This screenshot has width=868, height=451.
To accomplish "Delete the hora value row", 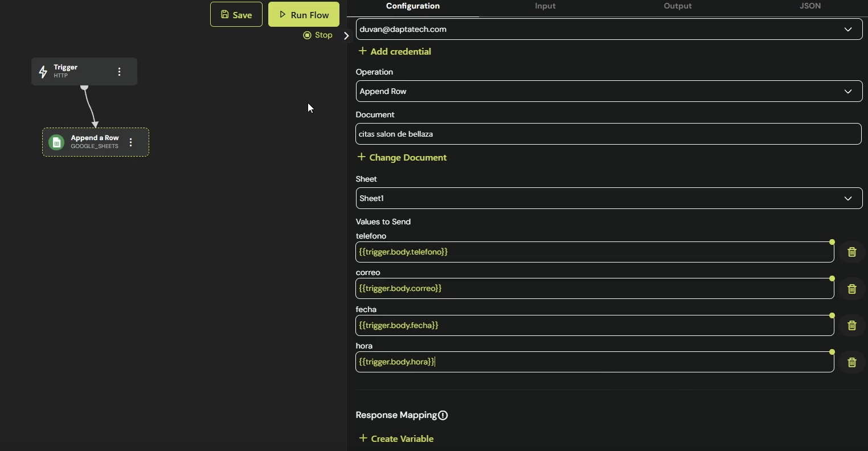I will [851, 362].
